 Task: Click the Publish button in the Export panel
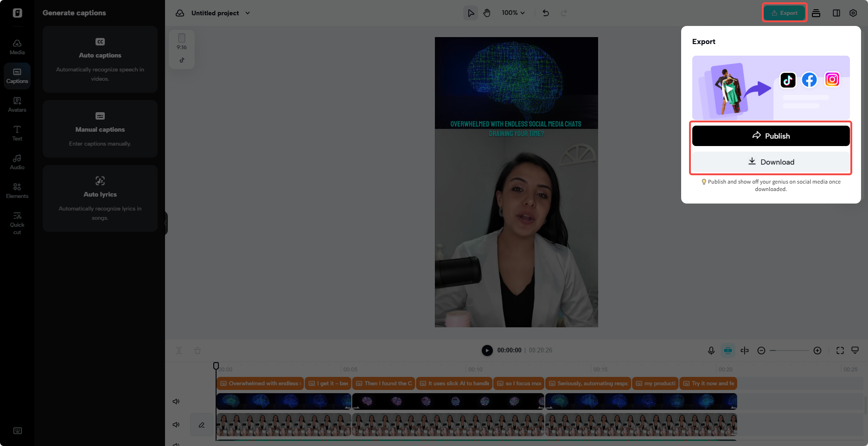coord(771,135)
